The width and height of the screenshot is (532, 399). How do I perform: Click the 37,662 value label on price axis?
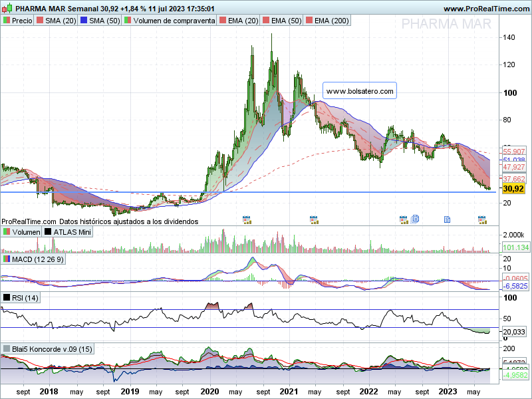tap(513, 179)
